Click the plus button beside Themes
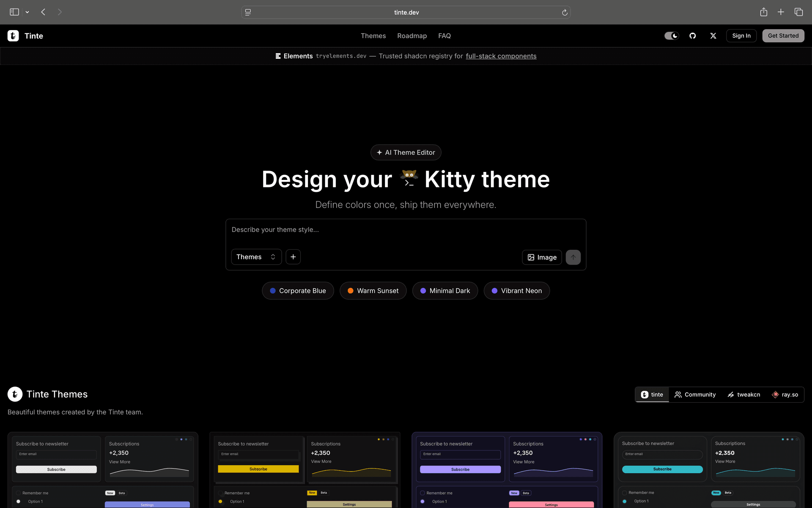 click(293, 257)
